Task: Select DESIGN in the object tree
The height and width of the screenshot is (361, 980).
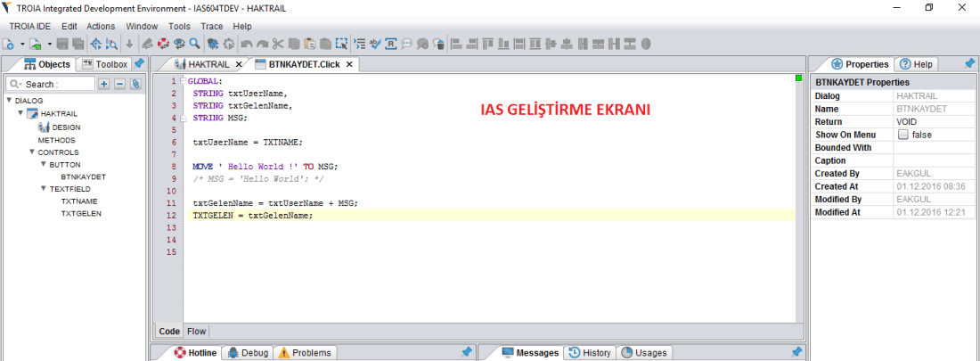Action: point(66,127)
